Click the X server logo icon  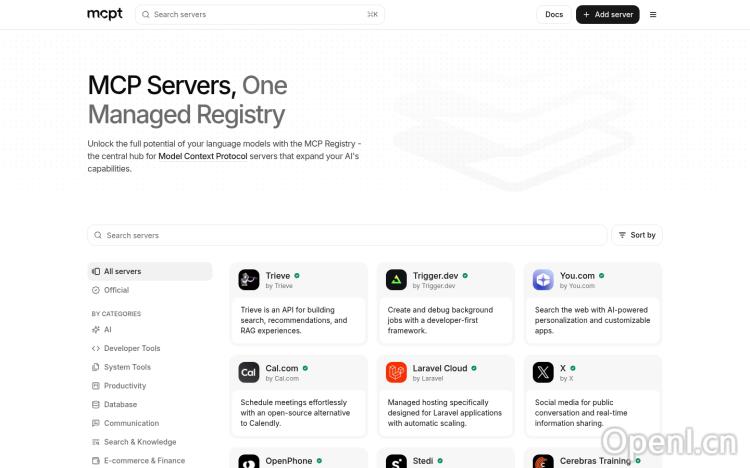(543, 373)
